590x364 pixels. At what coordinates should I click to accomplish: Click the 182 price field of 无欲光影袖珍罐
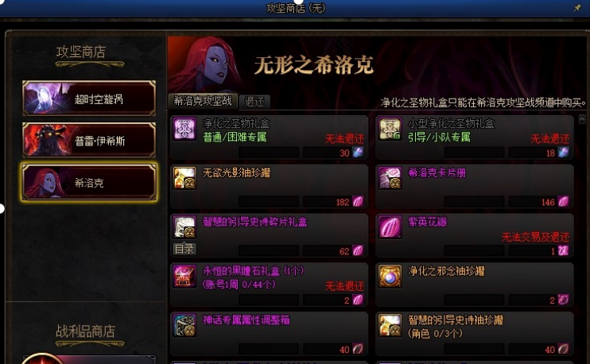pyautogui.click(x=333, y=202)
